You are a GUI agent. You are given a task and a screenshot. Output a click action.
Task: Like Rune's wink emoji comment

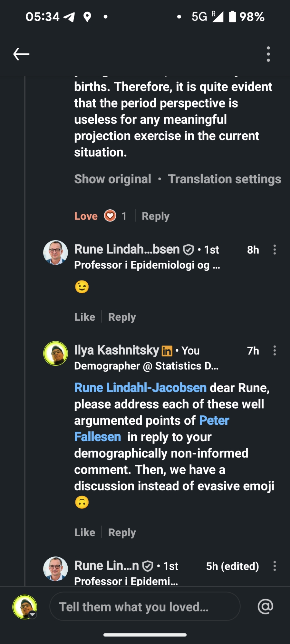(x=85, y=317)
